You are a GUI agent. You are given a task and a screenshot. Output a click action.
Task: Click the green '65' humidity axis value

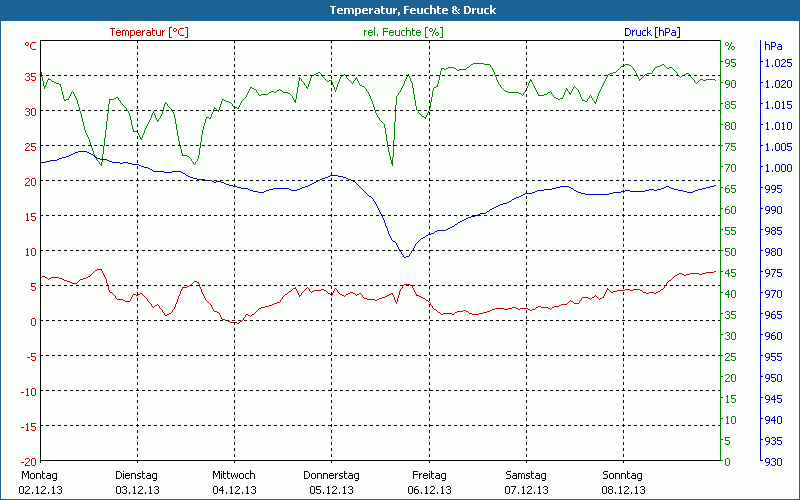pos(731,189)
